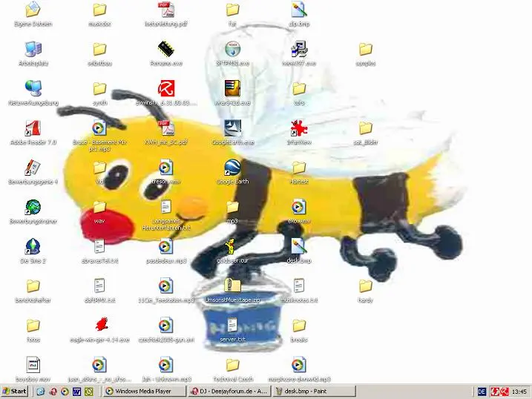
Task: Select the Netzwerkumgebung desktop icon
Action: pyautogui.click(x=33, y=89)
